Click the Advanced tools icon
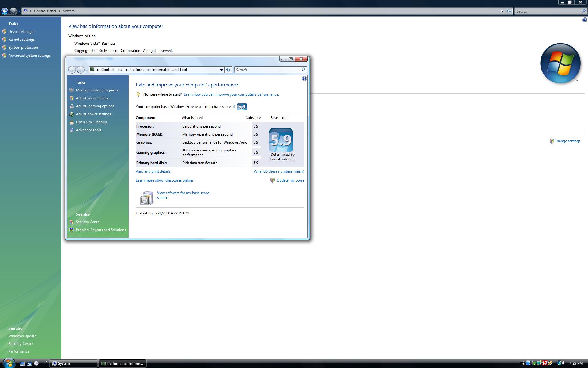 tap(72, 130)
